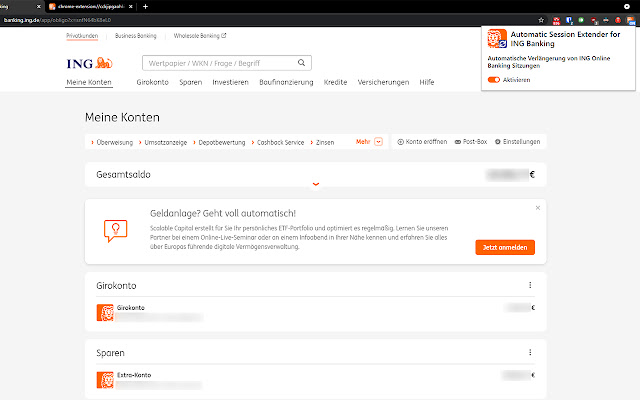Select Privatkunden tab
The width and height of the screenshot is (640, 400).
click(x=82, y=36)
